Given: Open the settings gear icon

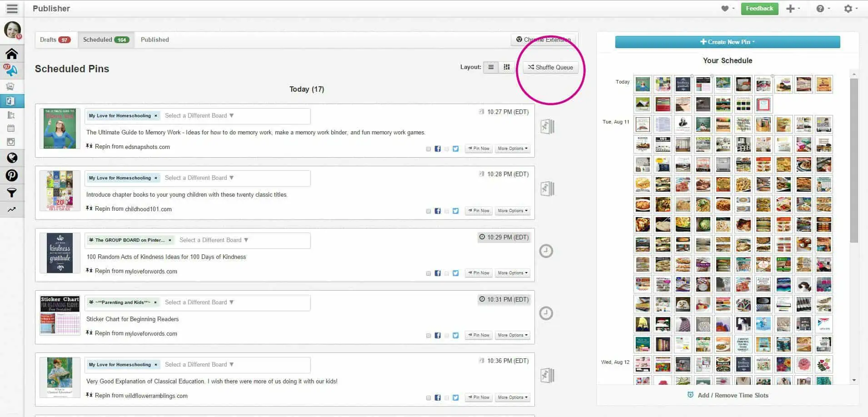Looking at the screenshot, I should pyautogui.click(x=848, y=9).
